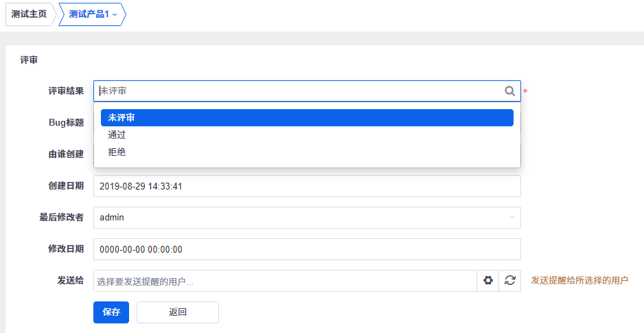Click the 返回 back button
Viewport: 644px width, 333px height.
(178, 312)
